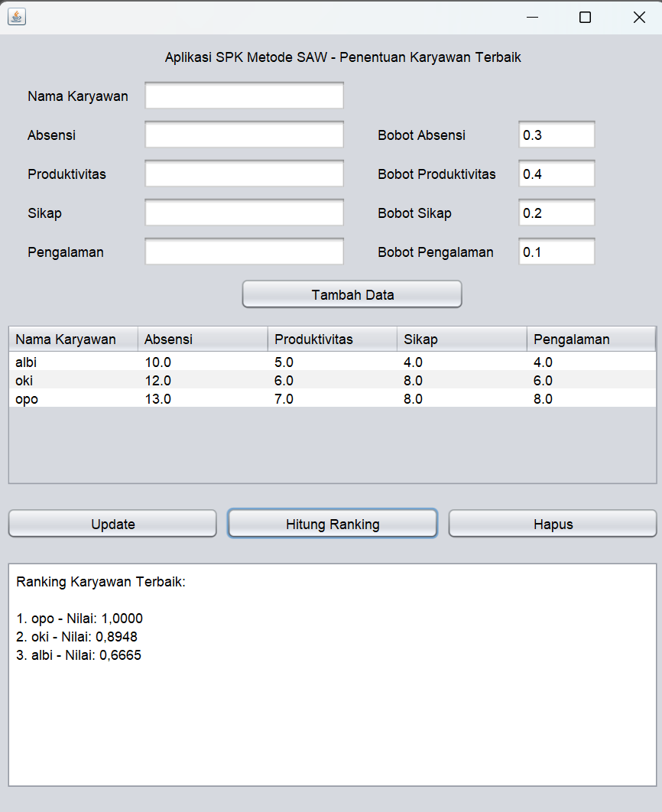Run the Hitung Ranking button

333,525
